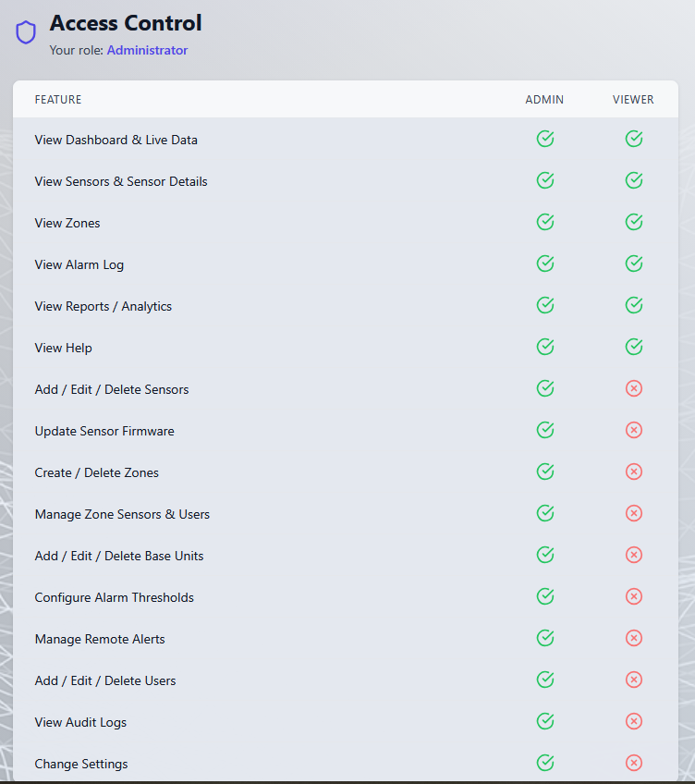695x784 pixels.
Task: Select the 'View Reports / Analytics' label
Action: pos(103,306)
